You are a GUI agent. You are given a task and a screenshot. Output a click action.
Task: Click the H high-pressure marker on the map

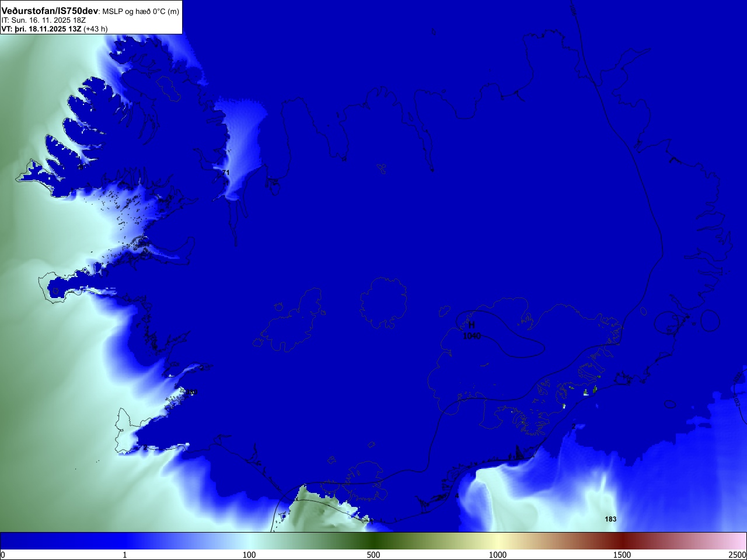[472, 325]
